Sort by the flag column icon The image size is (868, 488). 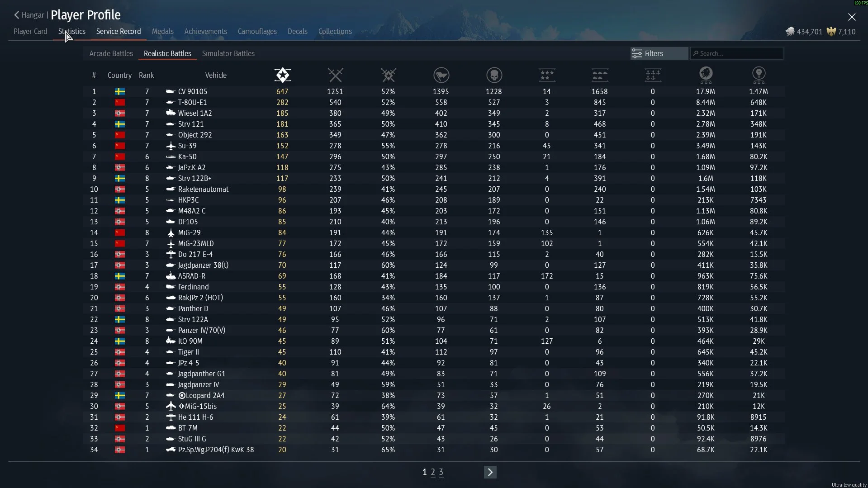point(441,75)
